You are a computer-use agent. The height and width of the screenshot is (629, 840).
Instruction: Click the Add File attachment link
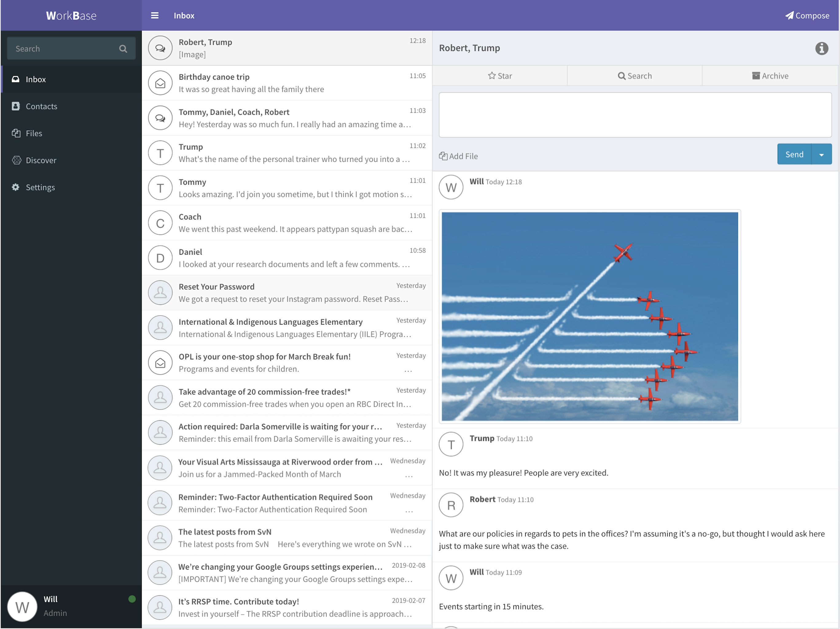click(458, 156)
